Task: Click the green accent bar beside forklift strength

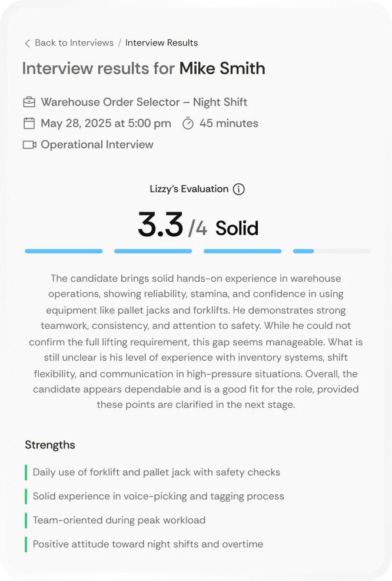Action: click(x=25, y=472)
